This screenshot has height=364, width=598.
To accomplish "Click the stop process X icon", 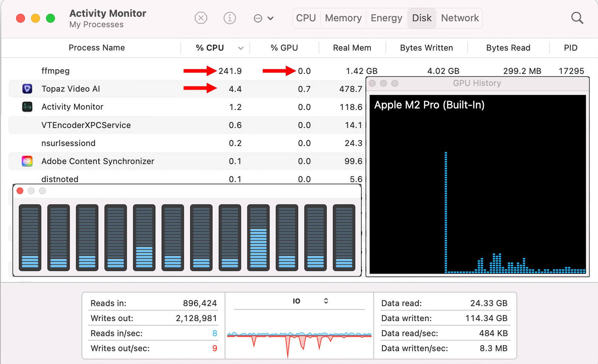I will (x=201, y=18).
